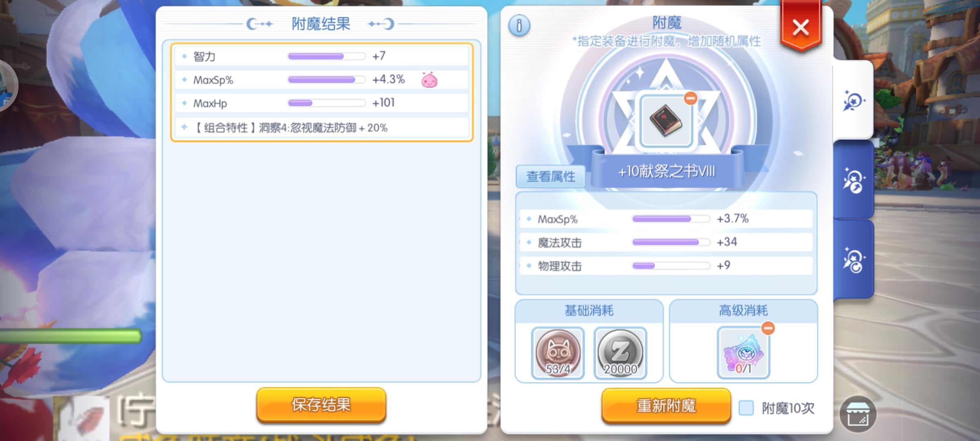Enable the 附魔10次 checkbox
Image resolution: width=980 pixels, height=441 pixels.
pos(746,408)
